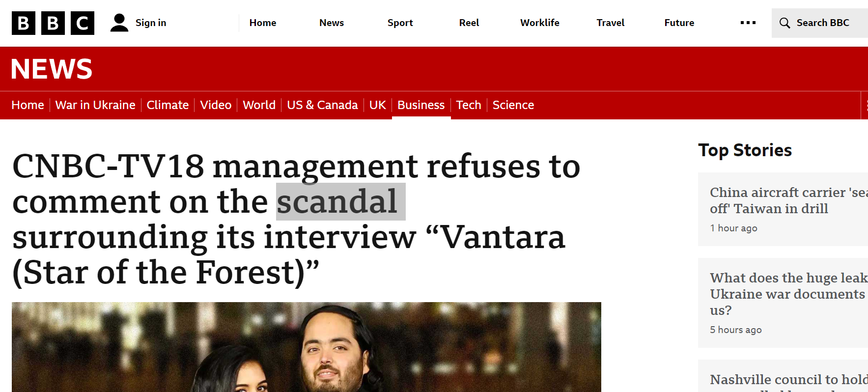Screen dimensions: 868x392
Task: Click the BBC logo
Action: click(53, 23)
